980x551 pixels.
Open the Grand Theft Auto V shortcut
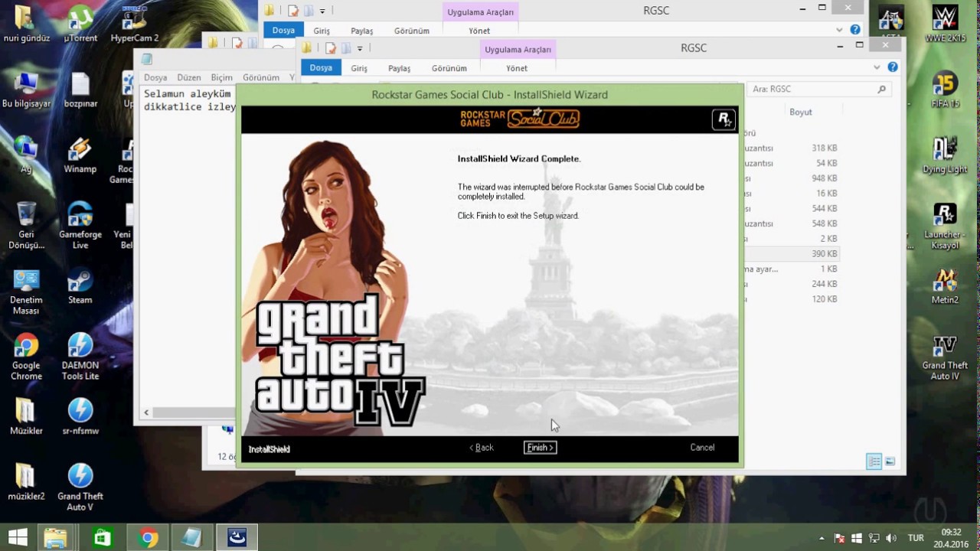tap(80, 487)
